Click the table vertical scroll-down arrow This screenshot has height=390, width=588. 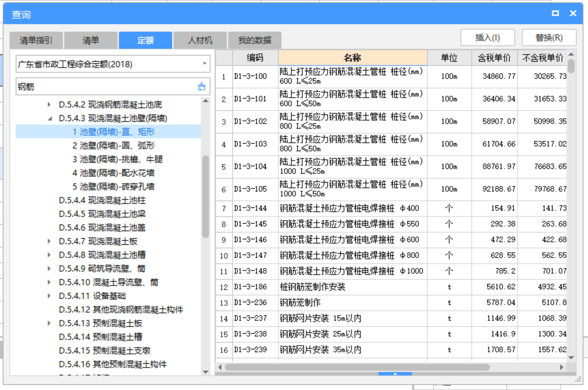[571, 358]
